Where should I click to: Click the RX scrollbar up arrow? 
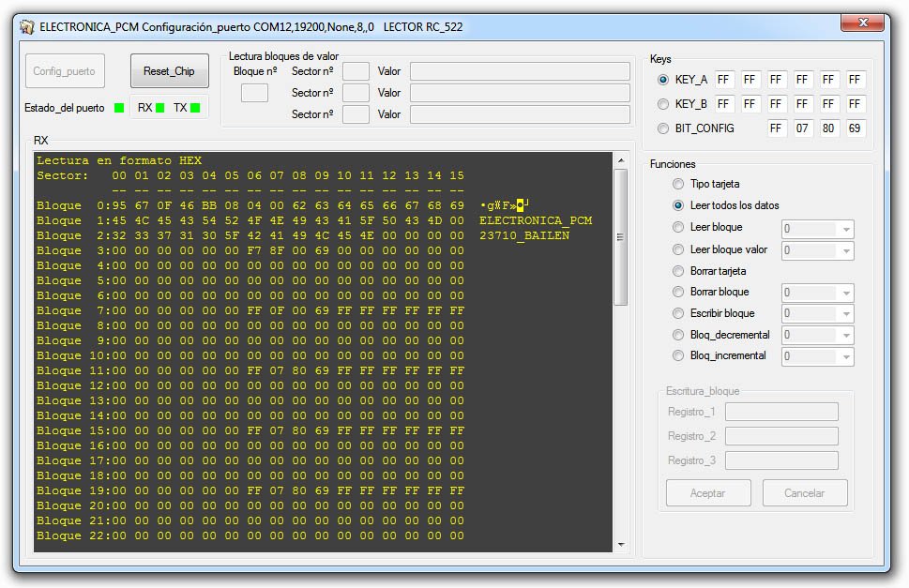coord(621,161)
